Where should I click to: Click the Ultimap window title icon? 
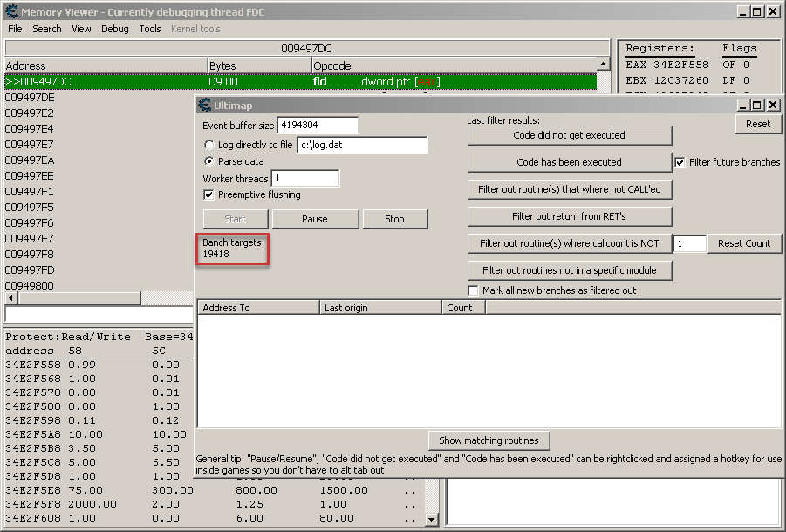[204, 106]
